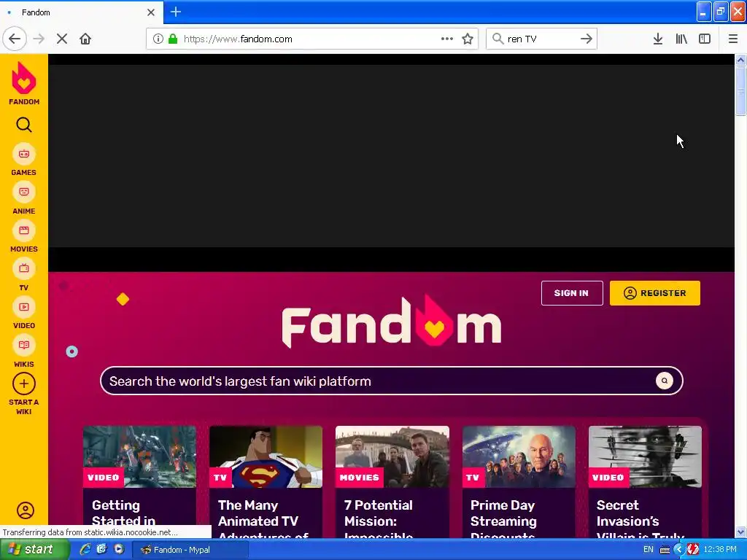
Task: Bookmark this page with star icon
Action: point(468,39)
